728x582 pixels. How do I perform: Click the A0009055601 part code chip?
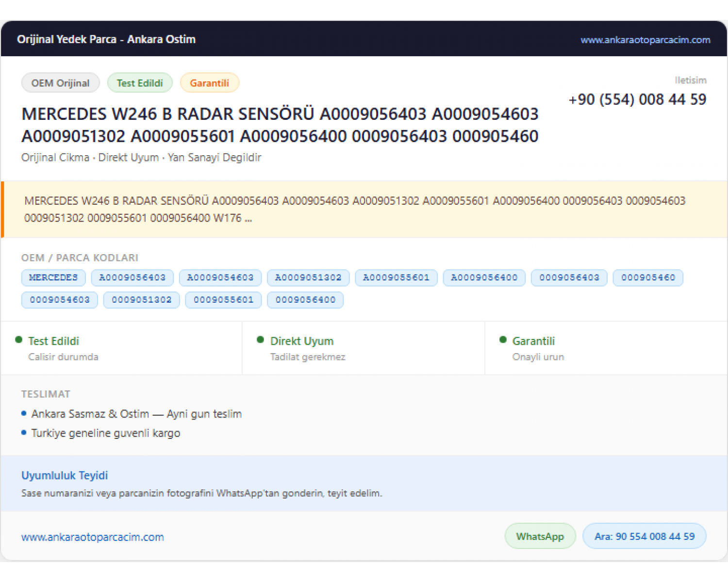[396, 277]
